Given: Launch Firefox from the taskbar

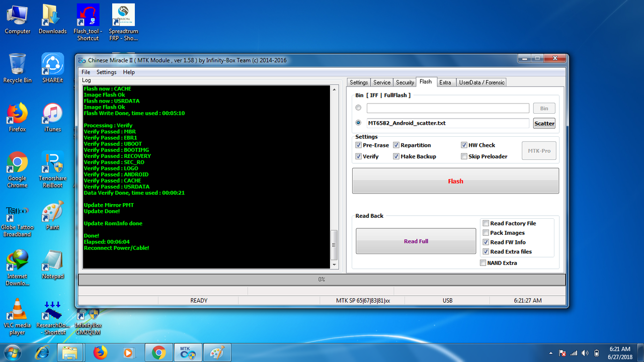Looking at the screenshot, I should coord(100,352).
